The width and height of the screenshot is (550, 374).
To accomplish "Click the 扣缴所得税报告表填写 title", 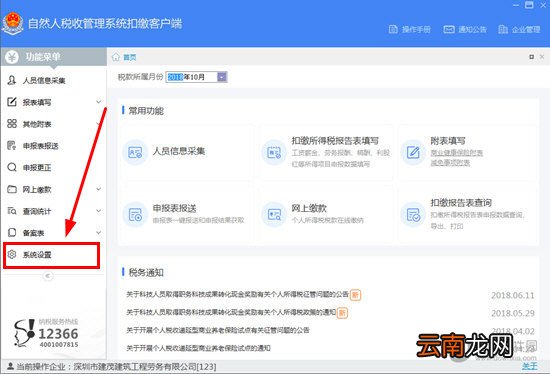I will click(335, 141).
